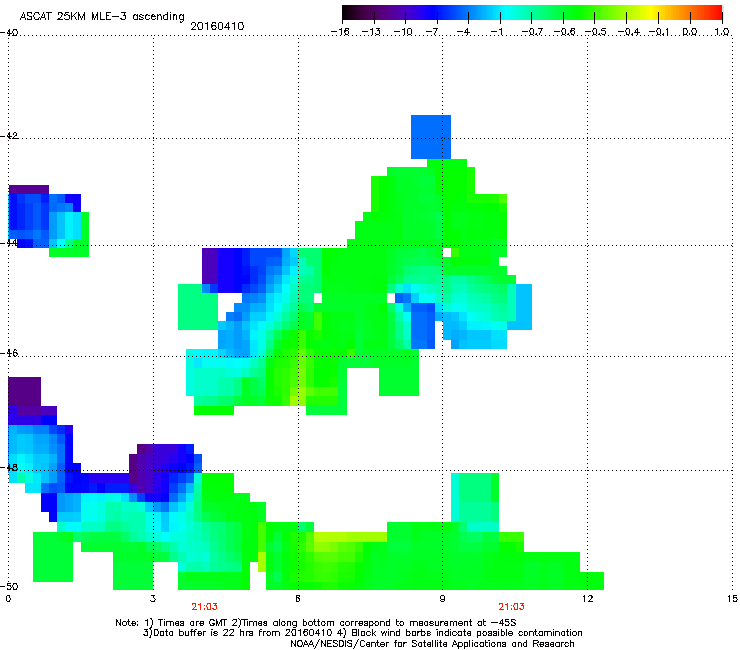Select the -0.5 color bar label
Viewport: 740px width, 650px height.
click(596, 32)
